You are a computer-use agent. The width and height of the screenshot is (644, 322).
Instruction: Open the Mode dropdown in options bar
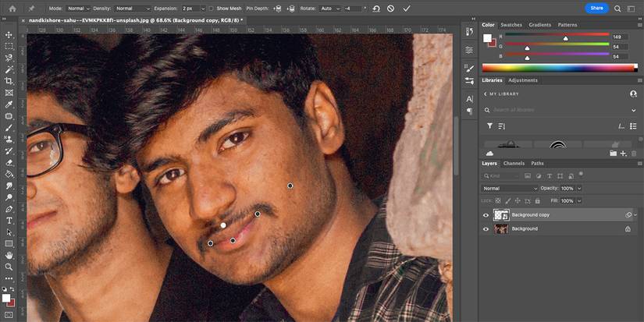pos(76,8)
